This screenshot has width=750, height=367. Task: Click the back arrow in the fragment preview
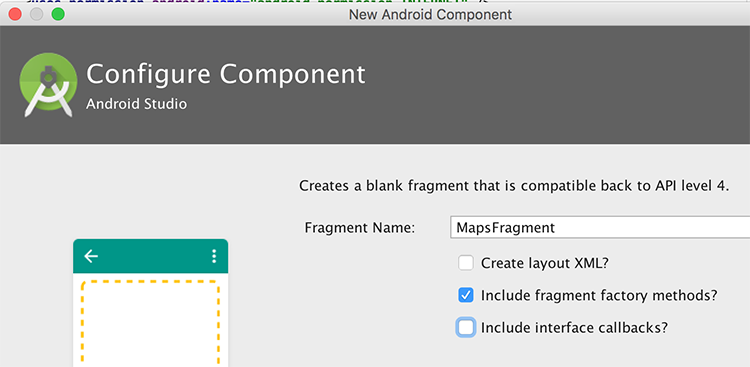(x=91, y=256)
